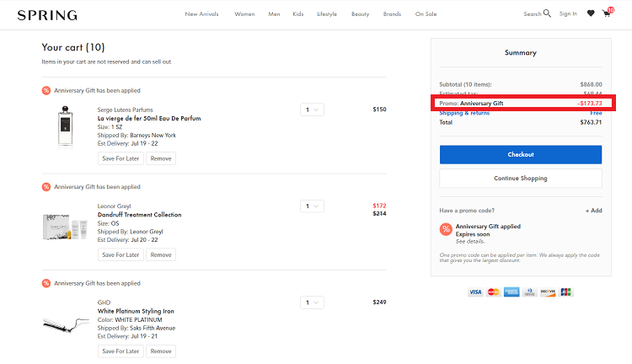Image resolution: width=632 pixels, height=364 pixels.
Task: Click the Leonor Greyl brand name
Action: 114,206
